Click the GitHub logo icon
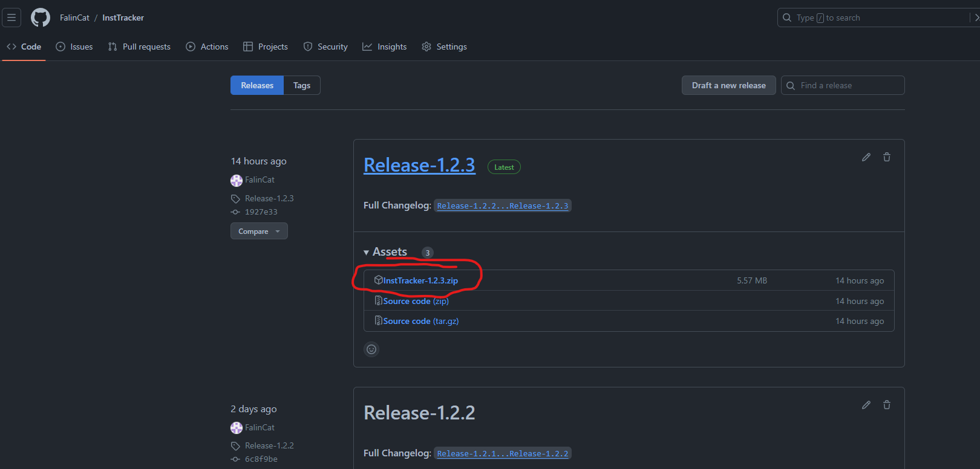The width and height of the screenshot is (980, 469). coord(41,18)
